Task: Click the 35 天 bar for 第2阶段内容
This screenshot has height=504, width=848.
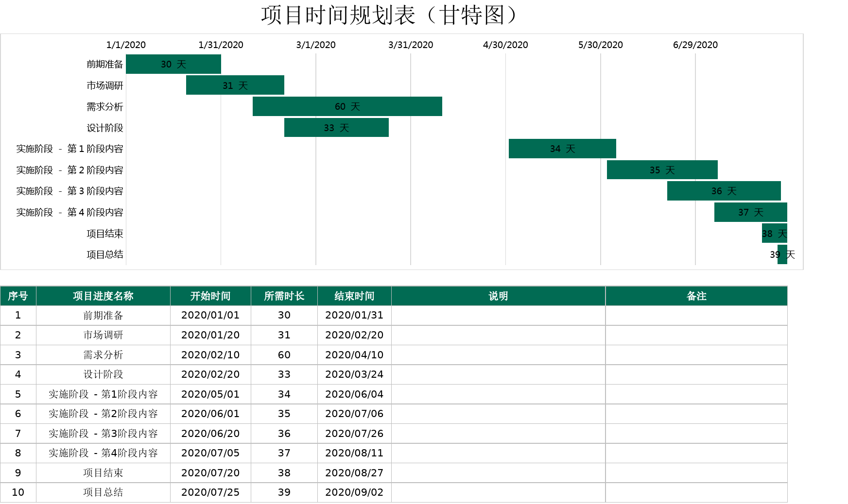Action: click(x=662, y=170)
